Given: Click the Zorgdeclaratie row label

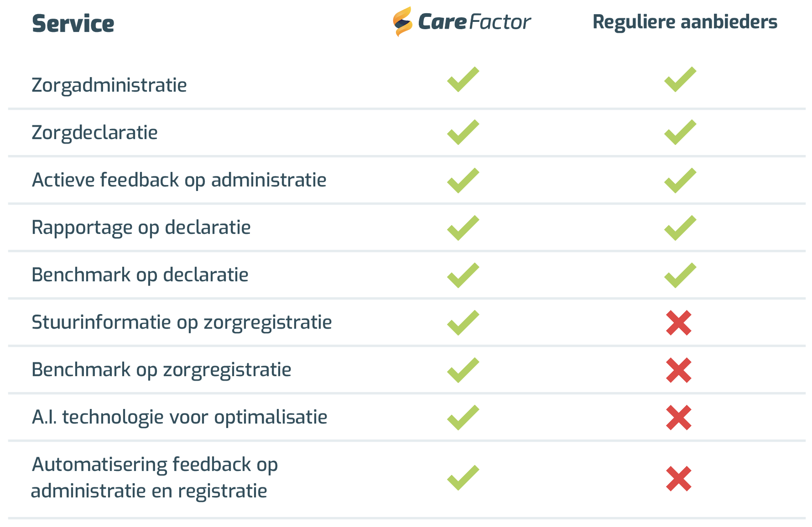Looking at the screenshot, I should pos(94,133).
